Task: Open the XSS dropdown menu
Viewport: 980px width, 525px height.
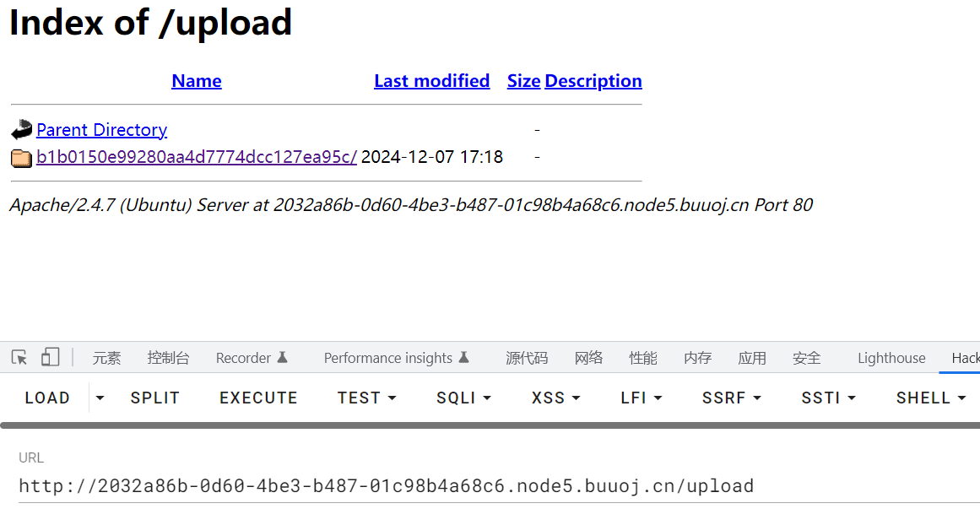Action: 555,398
